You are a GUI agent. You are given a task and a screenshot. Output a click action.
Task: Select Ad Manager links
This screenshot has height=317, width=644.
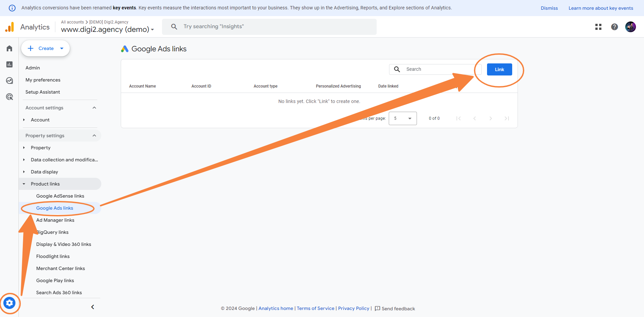55,220
